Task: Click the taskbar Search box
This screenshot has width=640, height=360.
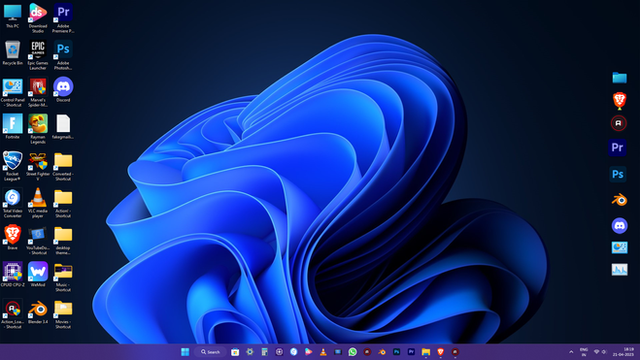Action: coord(211,352)
